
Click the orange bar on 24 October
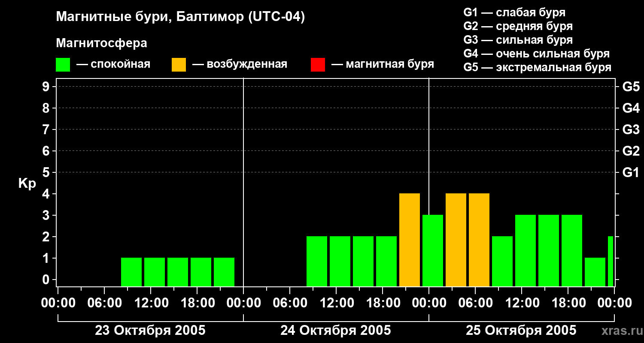coord(410,240)
